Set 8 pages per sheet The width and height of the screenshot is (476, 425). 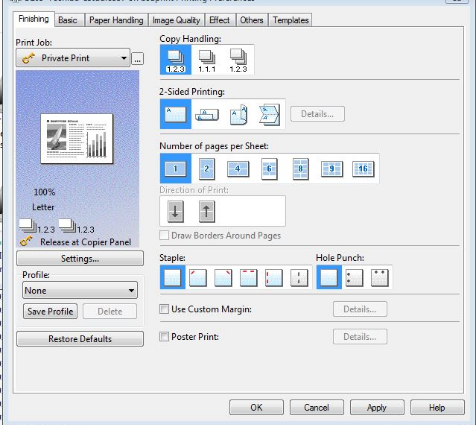300,169
